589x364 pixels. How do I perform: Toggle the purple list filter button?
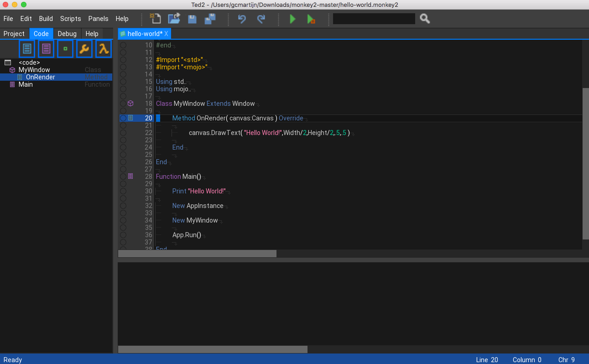46,49
